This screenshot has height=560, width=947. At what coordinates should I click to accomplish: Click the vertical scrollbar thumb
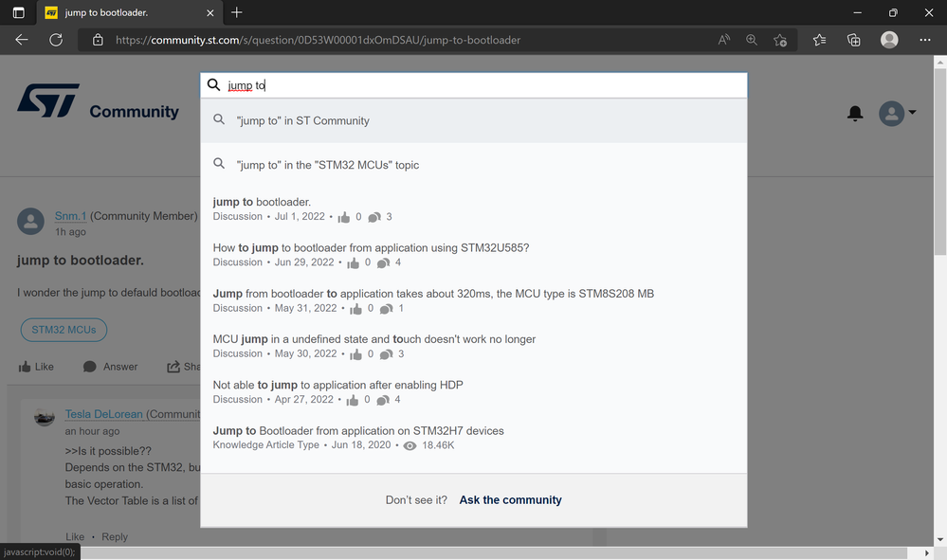[x=940, y=162]
